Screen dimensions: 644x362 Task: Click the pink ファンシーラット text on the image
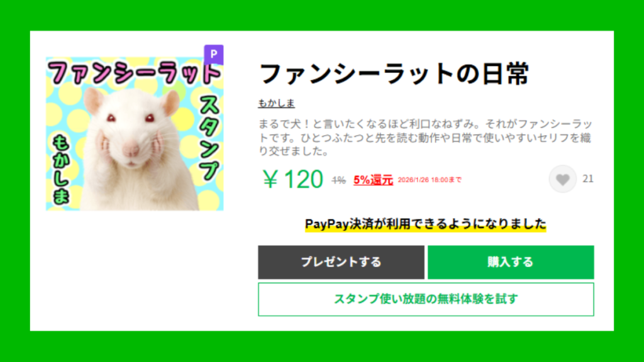pyautogui.click(x=135, y=73)
